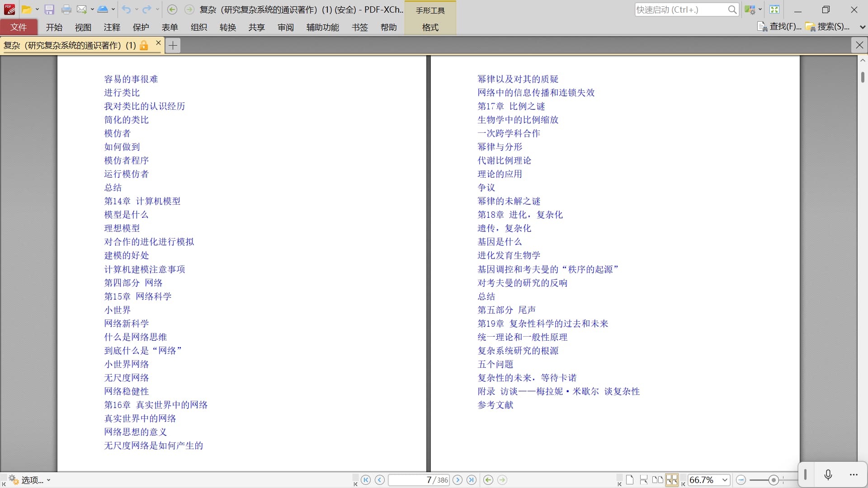Click the 查找(F)... find button
Screen dimensions: 868x488
pyautogui.click(x=779, y=27)
